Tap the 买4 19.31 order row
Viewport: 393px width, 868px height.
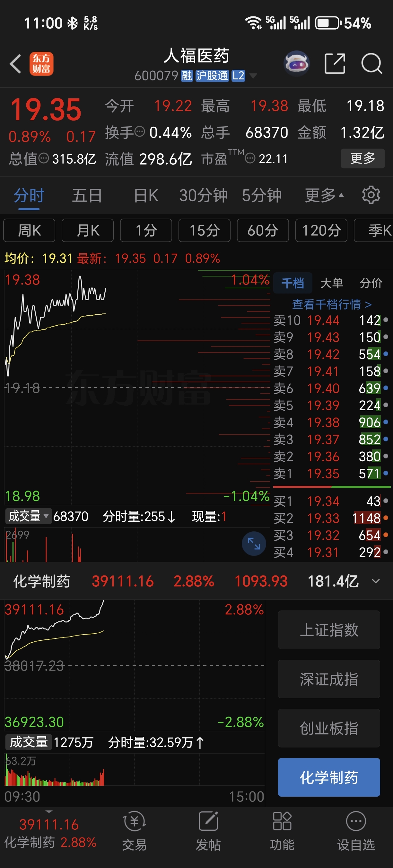click(331, 552)
